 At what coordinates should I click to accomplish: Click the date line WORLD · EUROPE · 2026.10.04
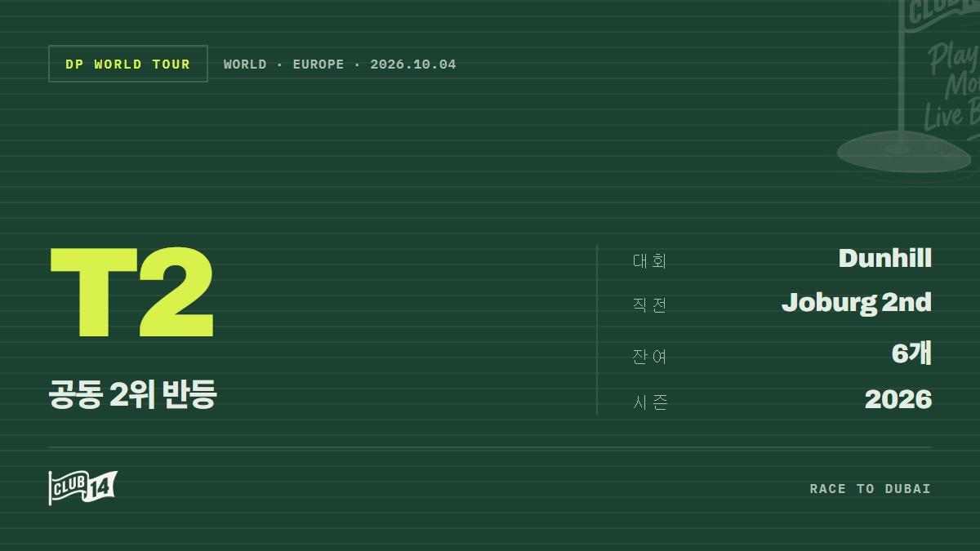(340, 64)
